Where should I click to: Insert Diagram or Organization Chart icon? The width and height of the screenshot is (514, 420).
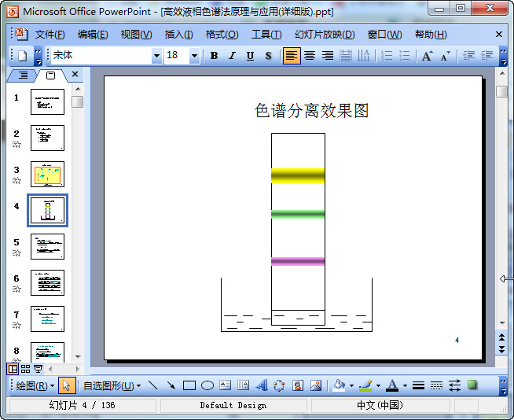279,385
